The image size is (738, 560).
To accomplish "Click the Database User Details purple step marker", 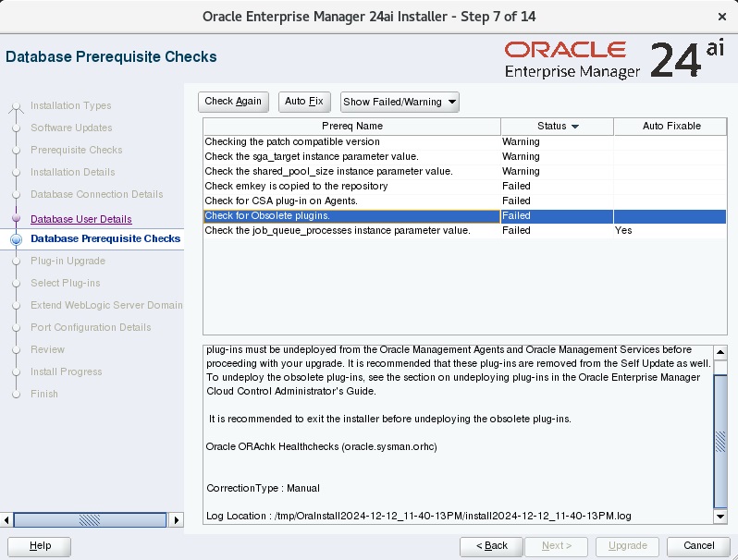I will (16, 218).
